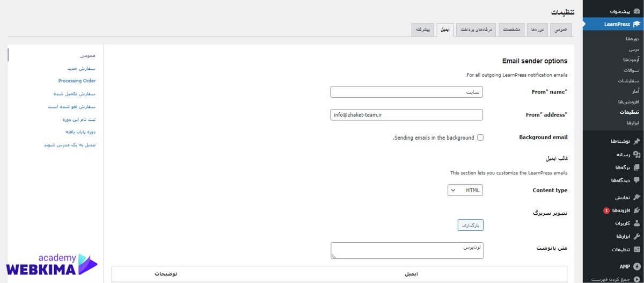Click the AMP lightning icon
This screenshot has width=644, height=283.
tap(636, 266)
